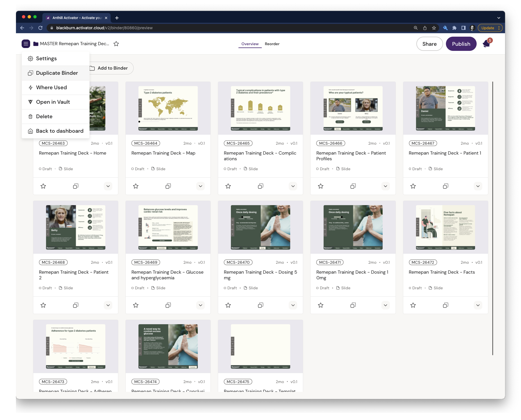The image size is (521, 420).
Task: Click duplicate icon on Patient 1 card
Action: (445, 186)
